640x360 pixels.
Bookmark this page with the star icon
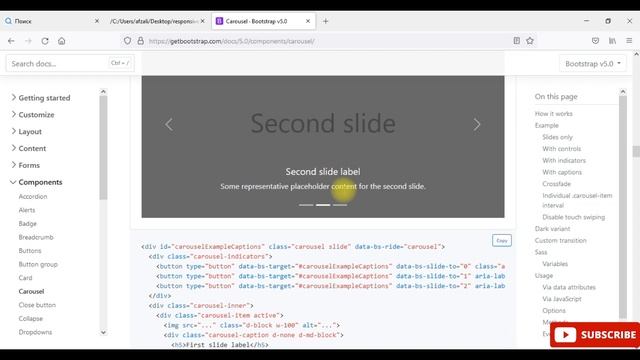(x=530, y=41)
